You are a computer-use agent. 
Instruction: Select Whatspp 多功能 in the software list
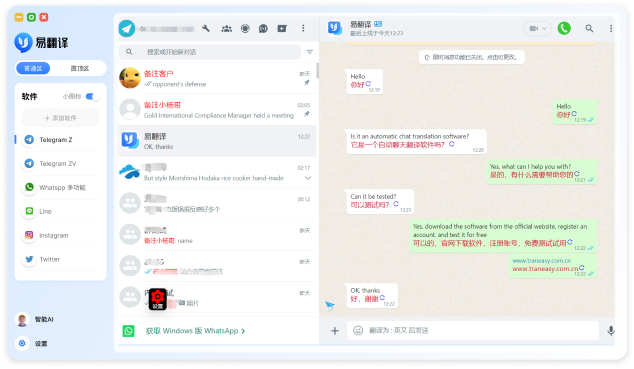[x=61, y=188]
